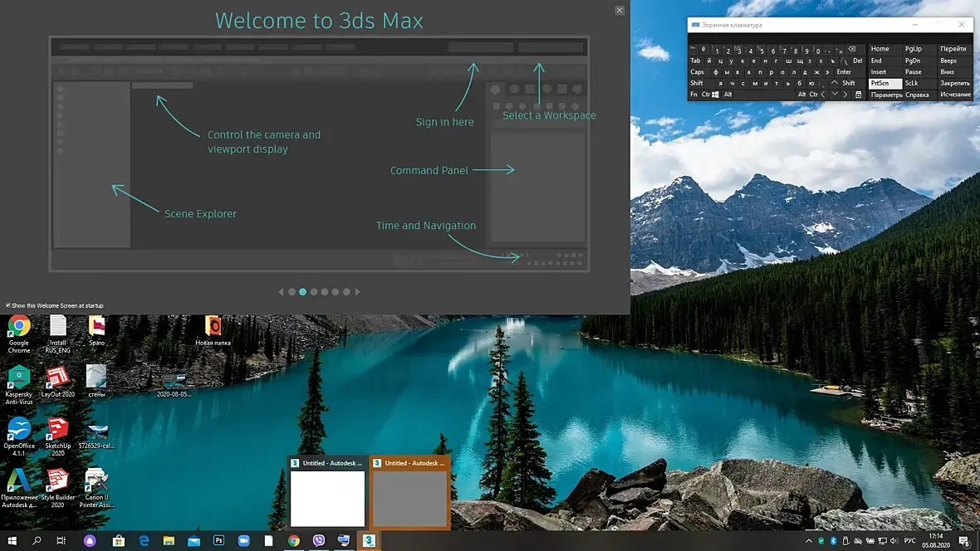Go to the previous welcome slide arrow
The image size is (980, 551).
tap(281, 292)
